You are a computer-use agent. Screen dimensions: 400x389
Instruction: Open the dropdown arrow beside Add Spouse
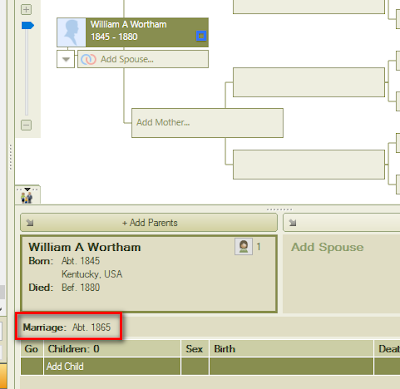click(66, 59)
